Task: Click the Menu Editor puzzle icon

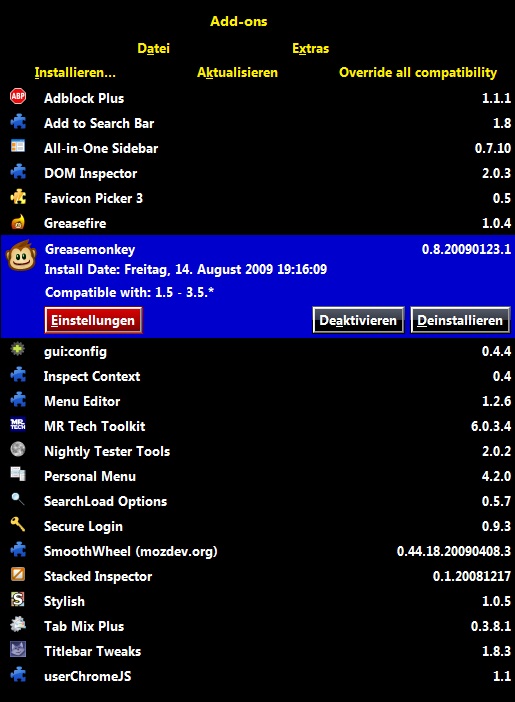Action: tap(18, 400)
